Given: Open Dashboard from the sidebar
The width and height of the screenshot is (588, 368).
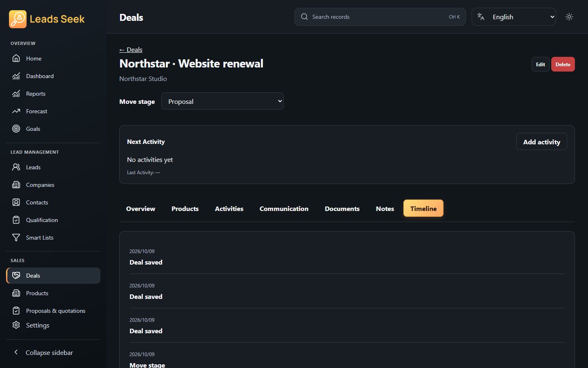Looking at the screenshot, I should 53,76.
